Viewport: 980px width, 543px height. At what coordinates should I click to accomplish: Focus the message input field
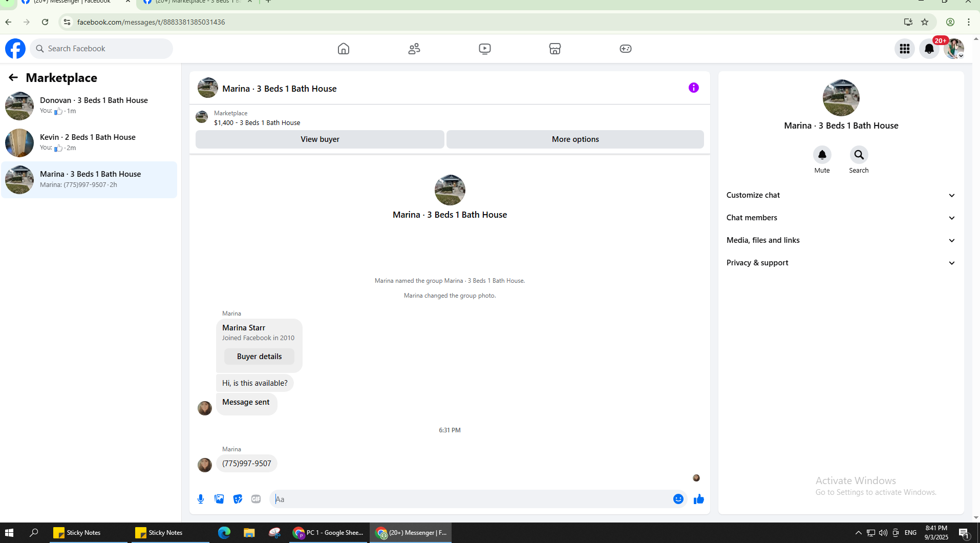471,499
